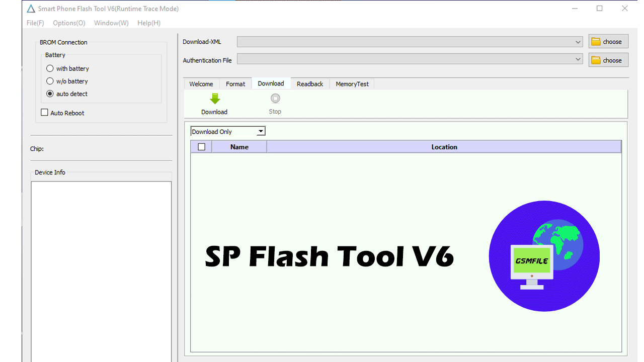This screenshot has width=644, height=362.
Task: Expand the Download-XML dropdown
Action: pos(578,42)
